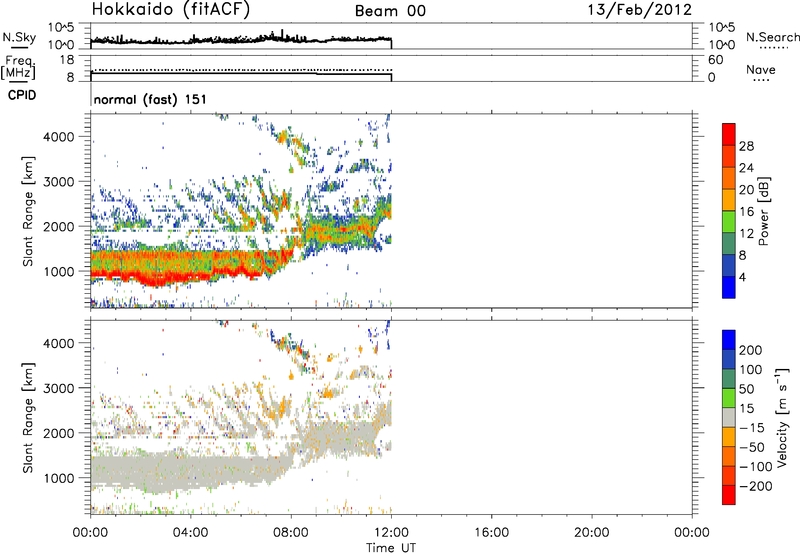Viewport: 800px width, 554px height.
Task: Click the 3000 km tick of velocity panel
Action: (x=58, y=388)
